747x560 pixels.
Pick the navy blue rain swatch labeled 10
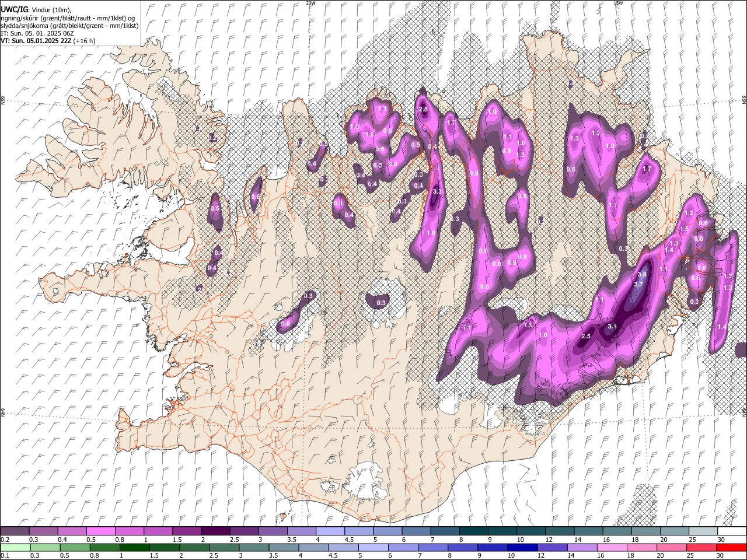(522, 547)
